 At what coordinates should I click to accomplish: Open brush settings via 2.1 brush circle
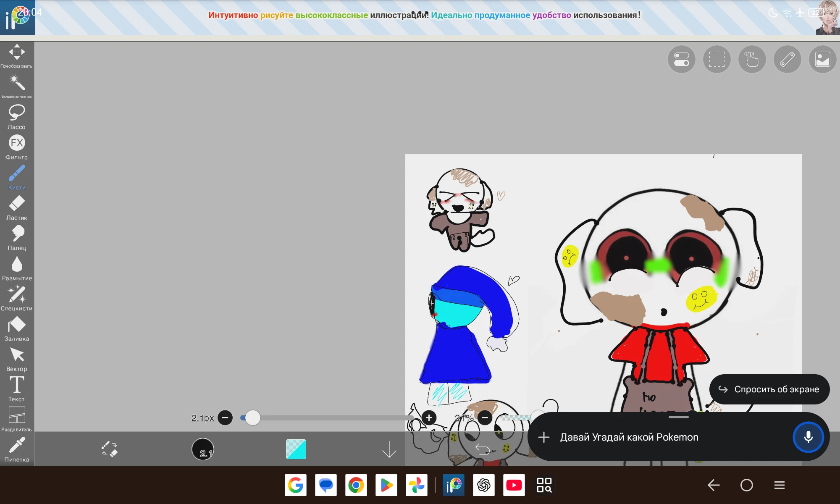click(x=203, y=449)
